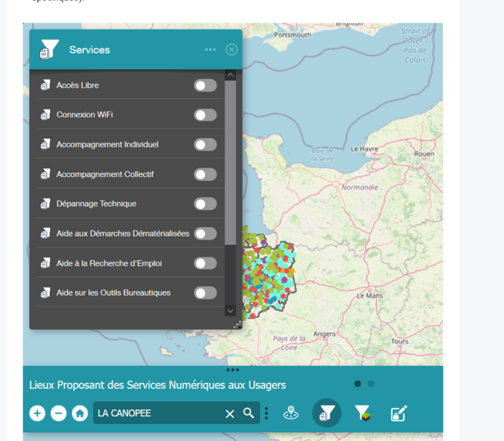Open Services panel three-dot options menu
Image resolution: width=504 pixels, height=441 pixels.
pos(210,49)
